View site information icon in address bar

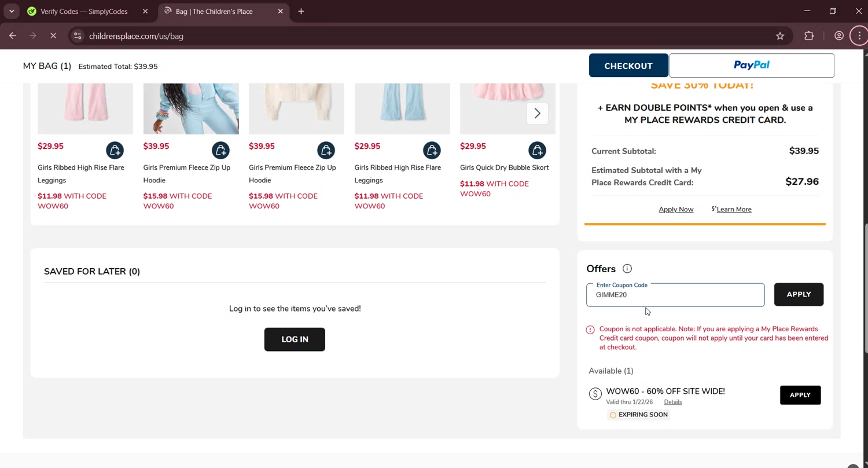point(78,36)
